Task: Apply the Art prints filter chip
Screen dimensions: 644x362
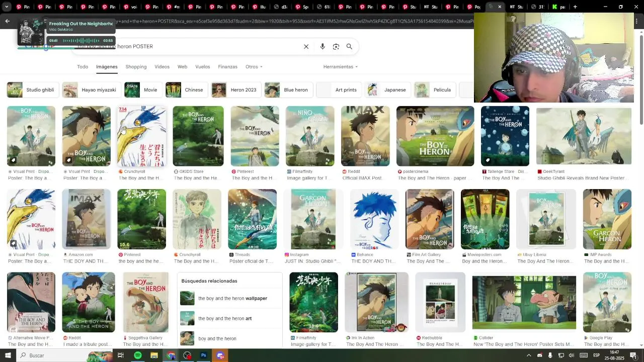Action: point(339,90)
